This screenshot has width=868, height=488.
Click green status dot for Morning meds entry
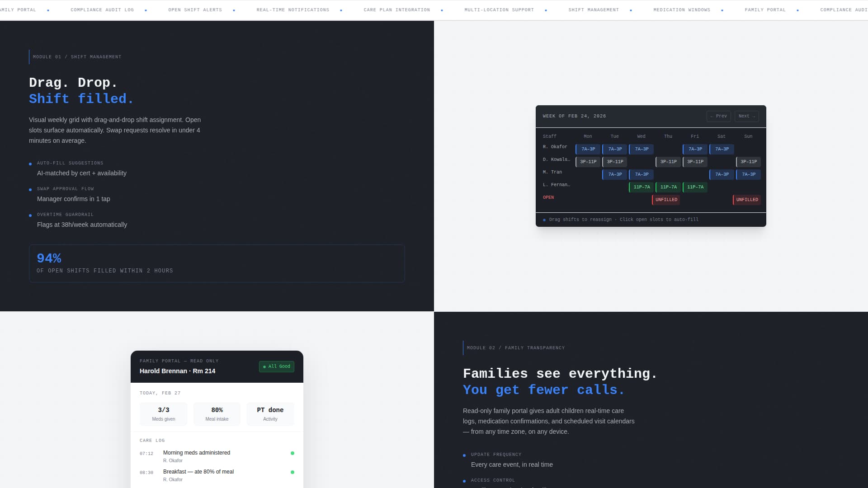click(x=292, y=453)
